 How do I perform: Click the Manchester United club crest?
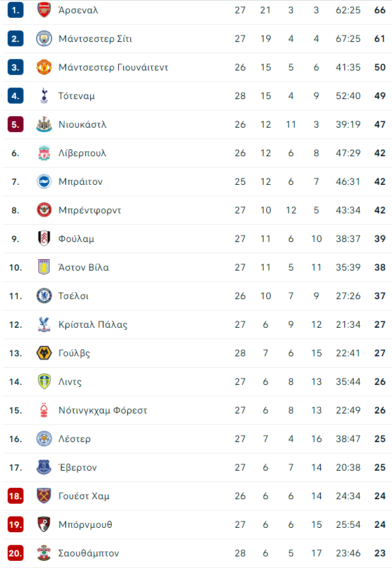(x=44, y=67)
